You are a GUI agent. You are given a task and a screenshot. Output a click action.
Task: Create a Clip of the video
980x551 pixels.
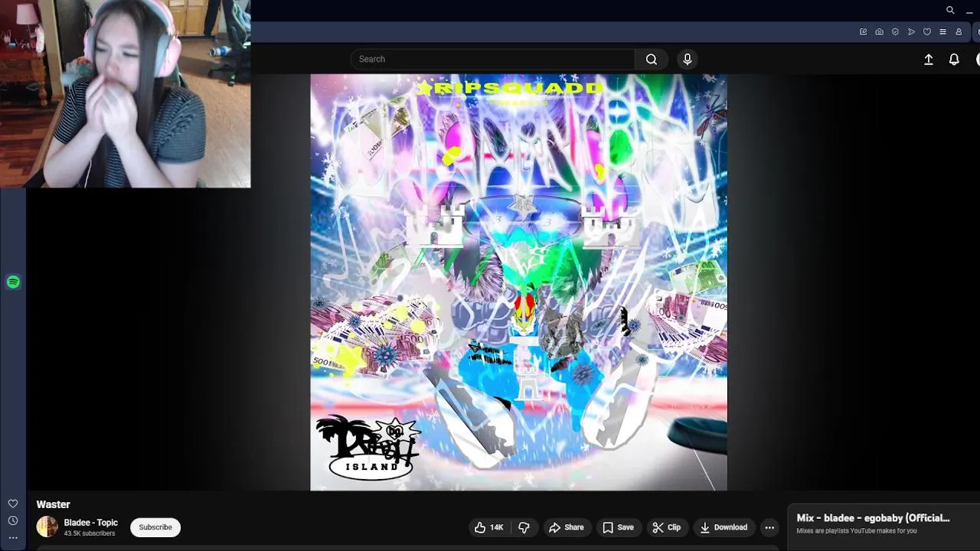(x=666, y=527)
